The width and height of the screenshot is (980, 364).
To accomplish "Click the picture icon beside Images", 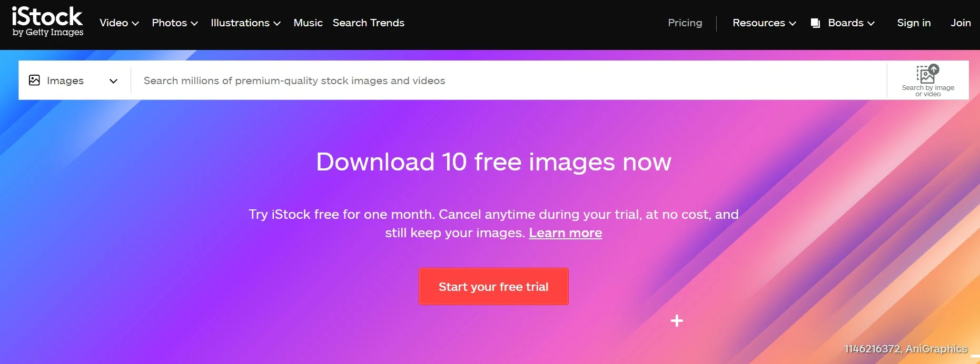I will pos(34,80).
